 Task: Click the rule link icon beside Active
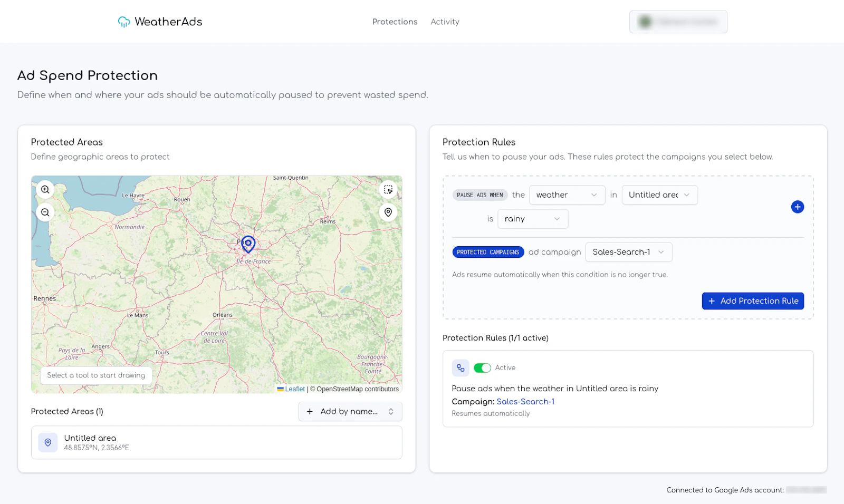pyautogui.click(x=461, y=368)
